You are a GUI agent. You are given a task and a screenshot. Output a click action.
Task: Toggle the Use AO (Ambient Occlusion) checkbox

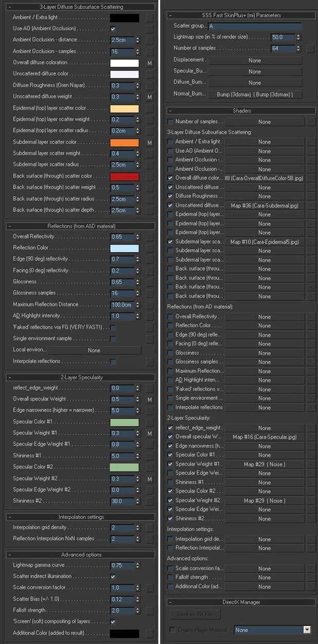[x=113, y=29]
